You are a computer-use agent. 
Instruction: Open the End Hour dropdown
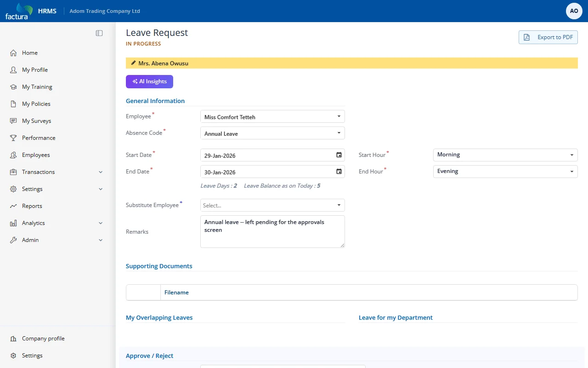click(x=505, y=172)
